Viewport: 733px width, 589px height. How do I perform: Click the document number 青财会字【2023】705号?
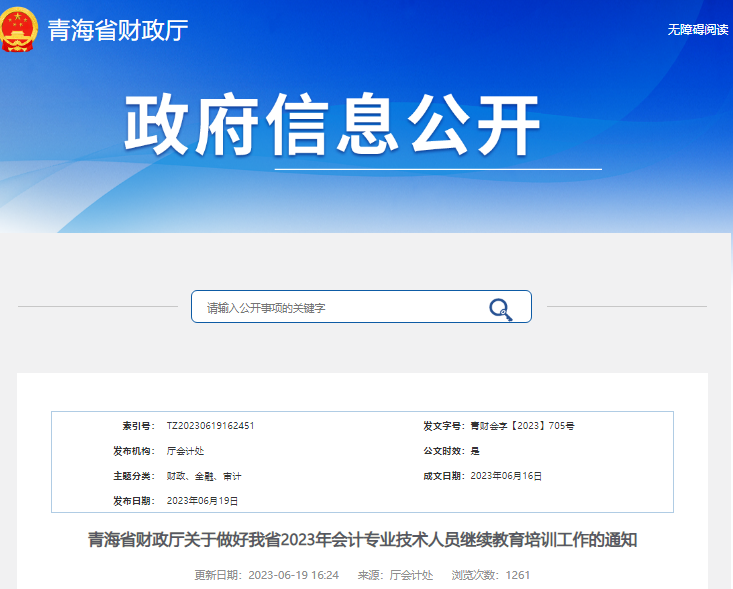click(x=522, y=426)
